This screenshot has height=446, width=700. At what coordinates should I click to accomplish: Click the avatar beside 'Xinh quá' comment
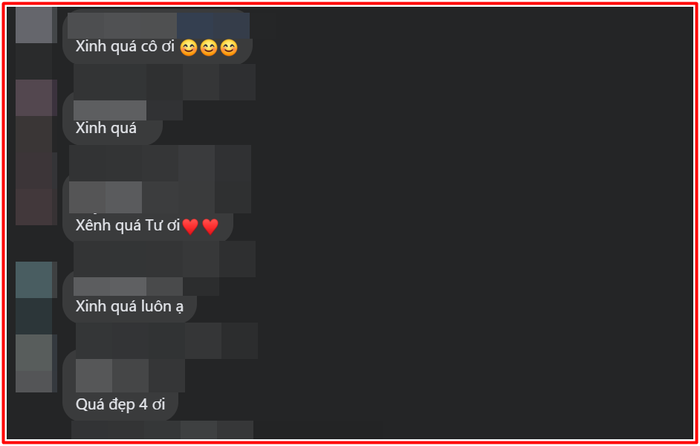click(36, 98)
